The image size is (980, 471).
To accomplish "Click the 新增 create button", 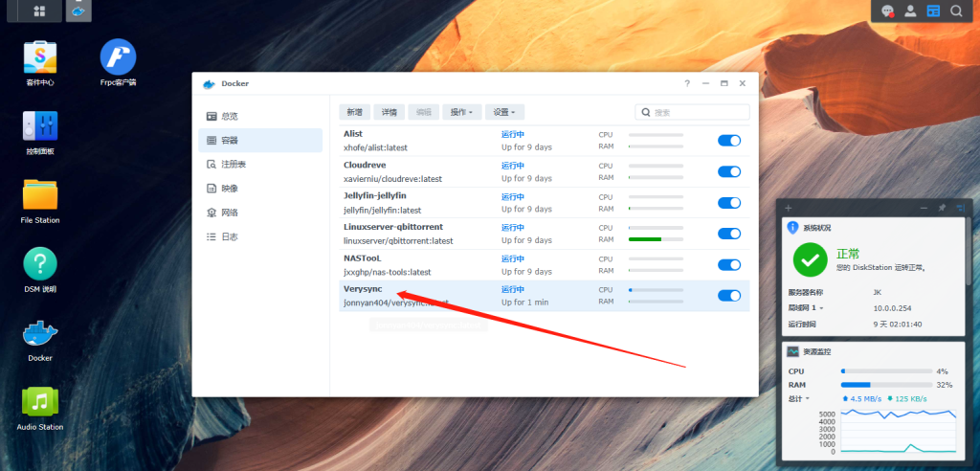I will point(354,112).
